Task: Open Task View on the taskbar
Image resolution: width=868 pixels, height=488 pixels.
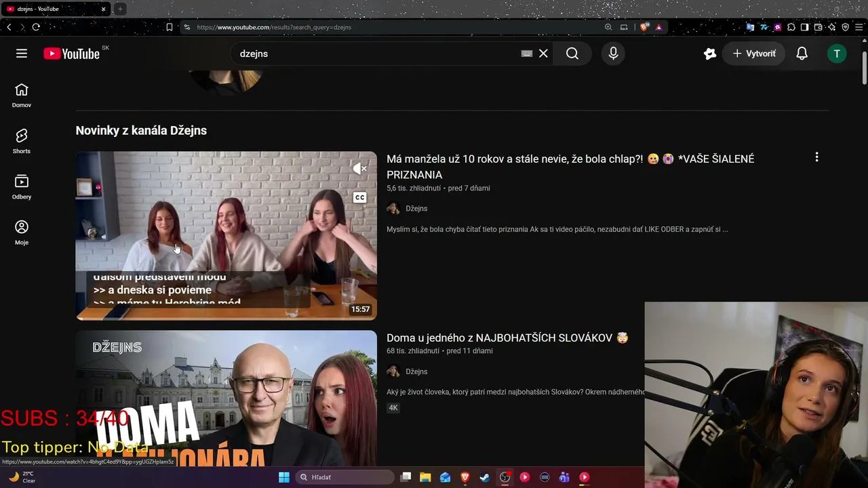Action: (x=406, y=477)
